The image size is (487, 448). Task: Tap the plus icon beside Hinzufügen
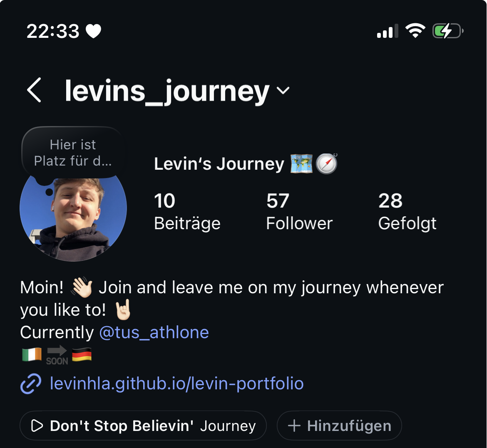coord(294,426)
